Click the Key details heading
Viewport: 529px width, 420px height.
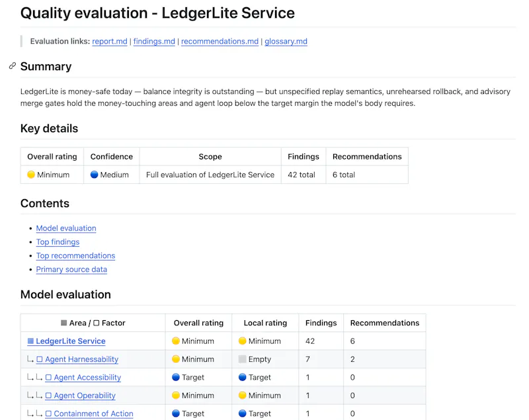(49, 128)
